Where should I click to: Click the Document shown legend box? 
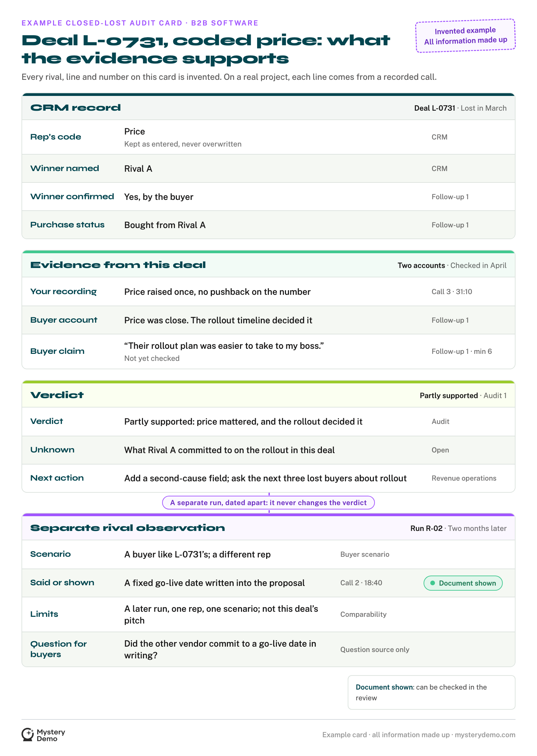point(432,692)
